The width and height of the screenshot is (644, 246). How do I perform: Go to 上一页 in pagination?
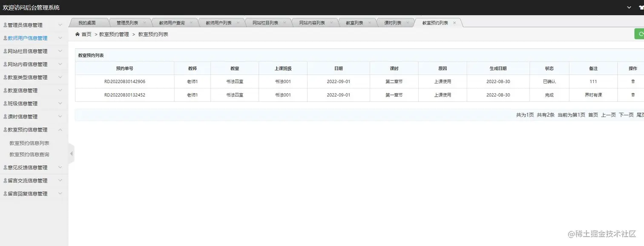click(x=608, y=115)
